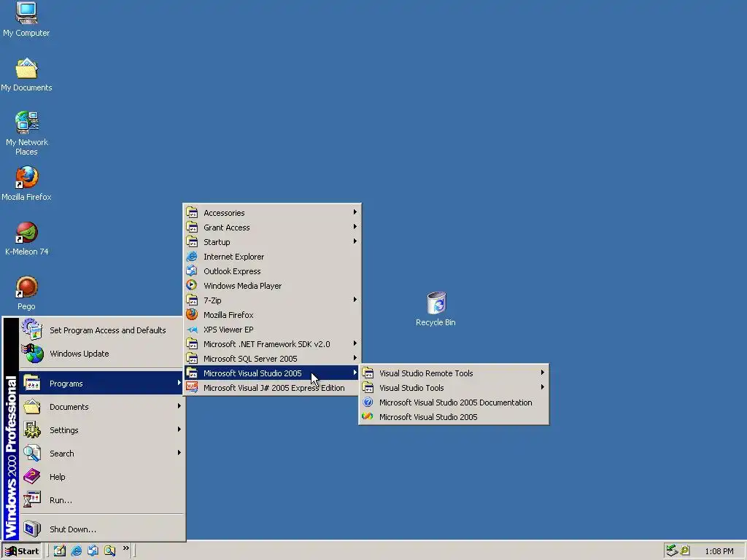Expand Microsoft SQL Server 2005 submenu arrow
The image size is (747, 560).
(355, 357)
